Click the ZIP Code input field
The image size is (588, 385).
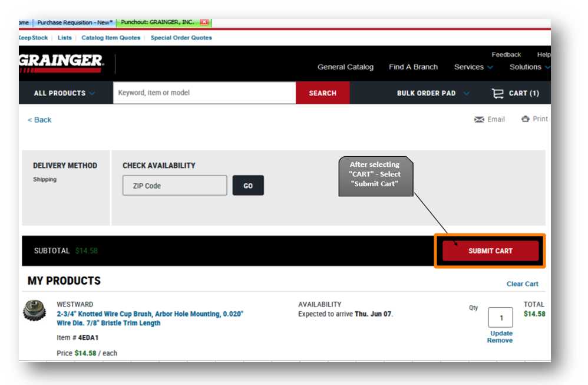tap(175, 185)
